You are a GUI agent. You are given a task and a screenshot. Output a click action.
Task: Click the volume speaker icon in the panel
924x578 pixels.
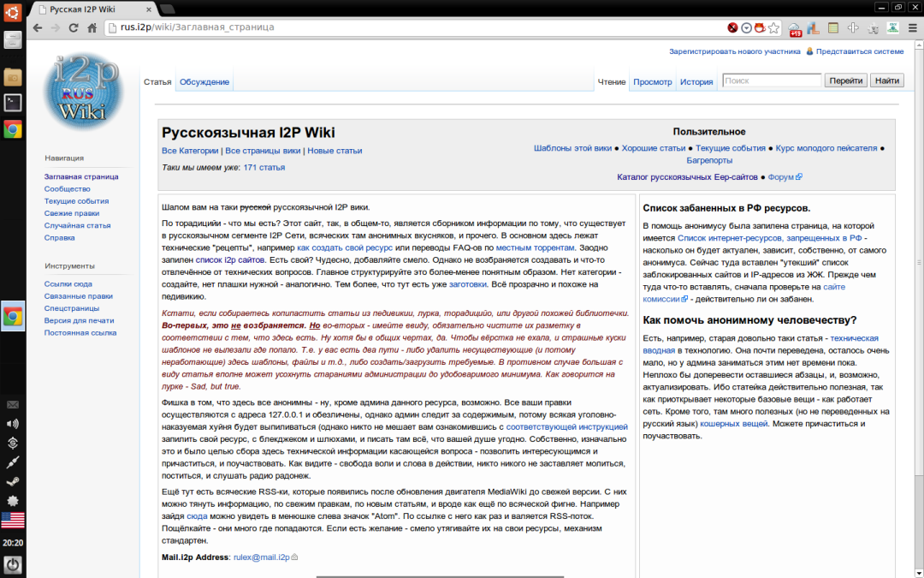coord(12,424)
